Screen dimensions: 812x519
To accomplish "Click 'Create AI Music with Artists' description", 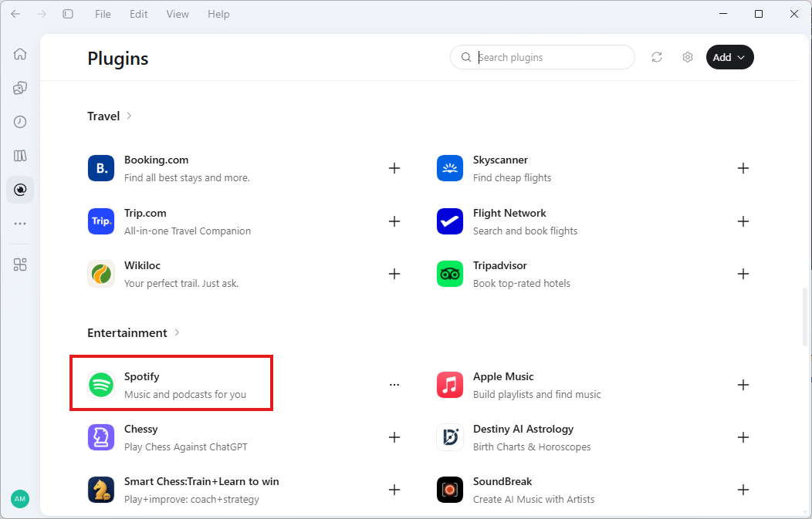I will tap(534, 500).
